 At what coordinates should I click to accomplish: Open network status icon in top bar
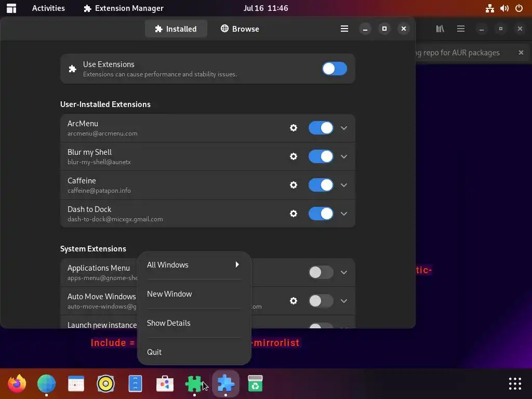(x=489, y=8)
